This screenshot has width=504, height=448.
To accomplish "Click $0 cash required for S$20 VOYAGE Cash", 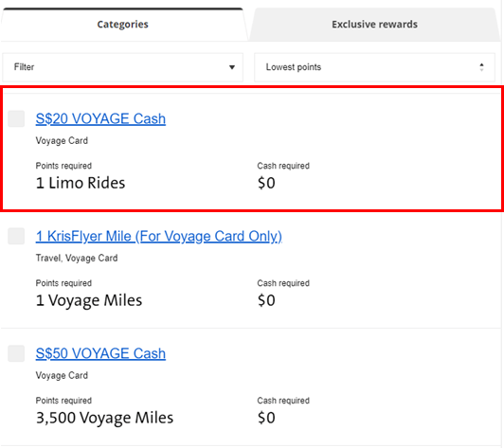I will (x=266, y=183).
